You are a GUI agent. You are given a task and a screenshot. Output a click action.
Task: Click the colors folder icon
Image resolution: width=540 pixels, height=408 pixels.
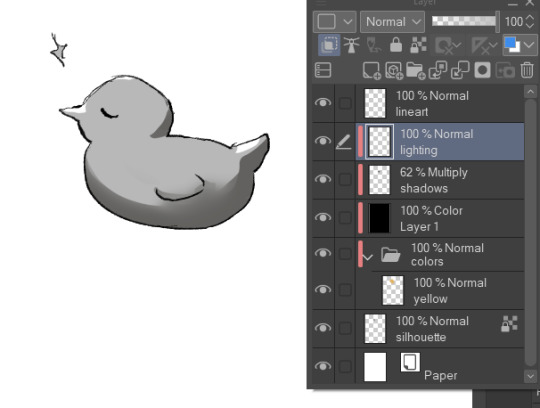pyautogui.click(x=391, y=255)
